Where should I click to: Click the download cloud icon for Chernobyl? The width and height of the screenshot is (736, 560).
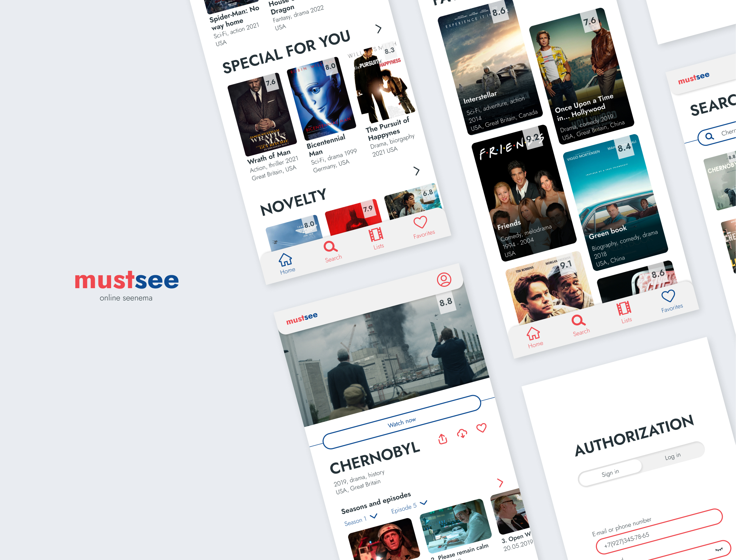[462, 433]
